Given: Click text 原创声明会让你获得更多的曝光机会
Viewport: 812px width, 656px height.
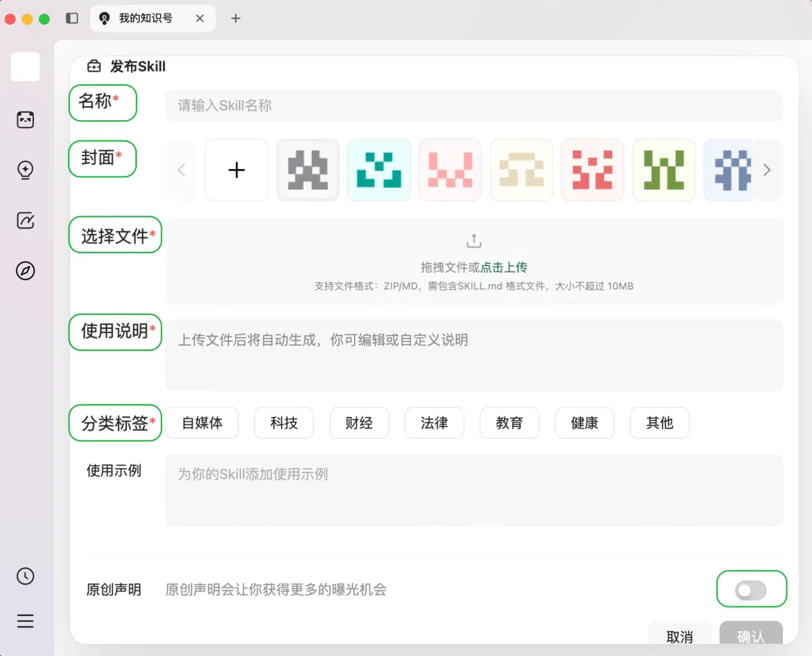Looking at the screenshot, I should point(276,590).
